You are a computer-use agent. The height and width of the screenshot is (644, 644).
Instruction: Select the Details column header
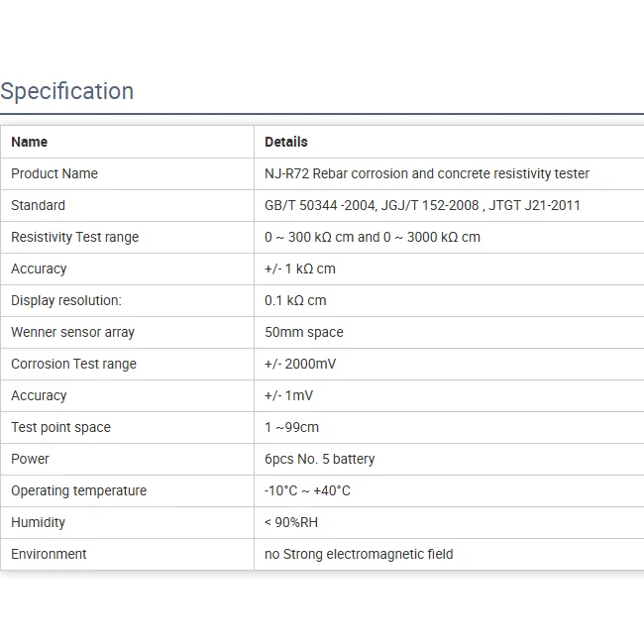tap(286, 142)
